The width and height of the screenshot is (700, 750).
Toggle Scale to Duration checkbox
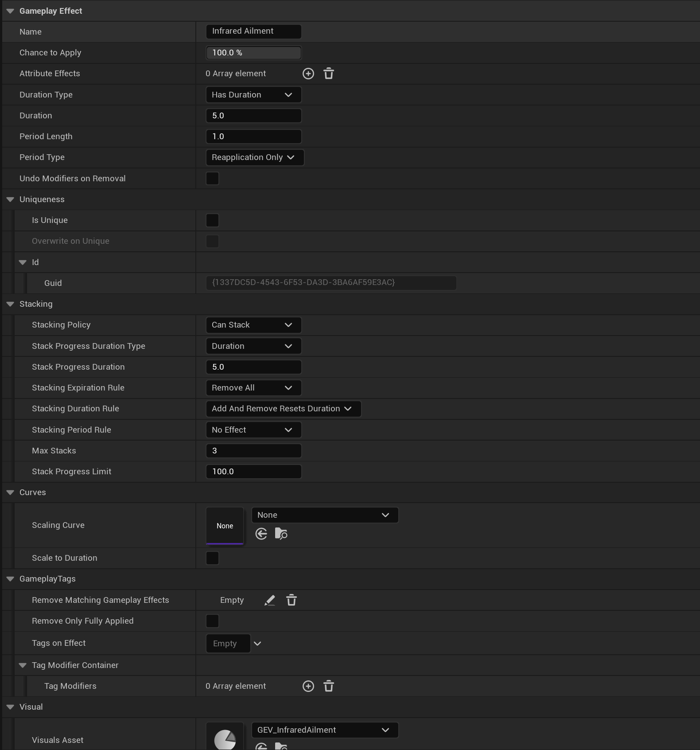tap(213, 558)
